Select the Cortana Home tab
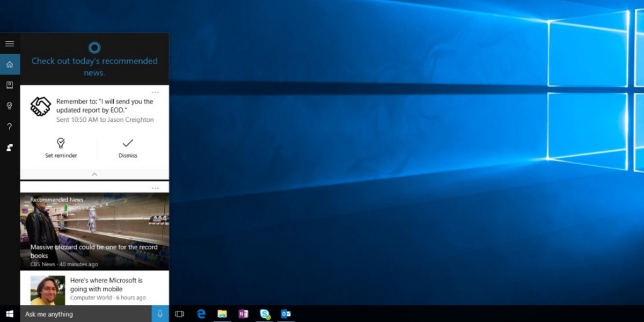The image size is (644, 322). (10, 64)
